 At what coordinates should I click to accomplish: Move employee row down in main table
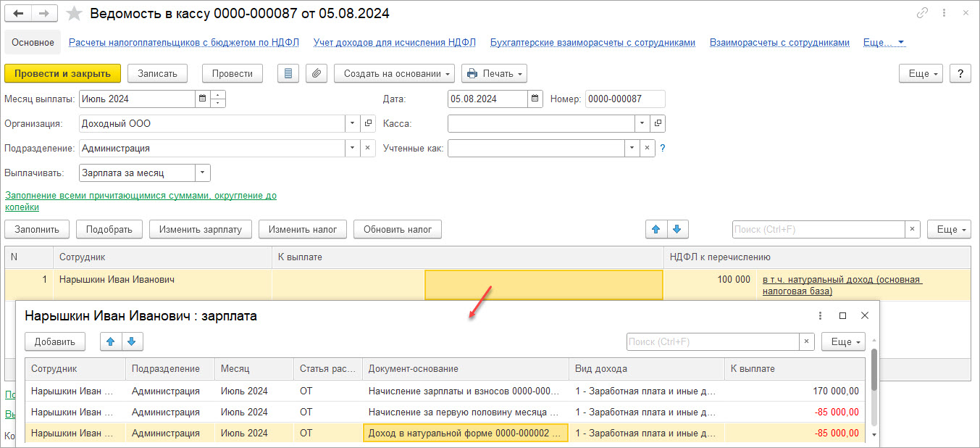point(677,229)
